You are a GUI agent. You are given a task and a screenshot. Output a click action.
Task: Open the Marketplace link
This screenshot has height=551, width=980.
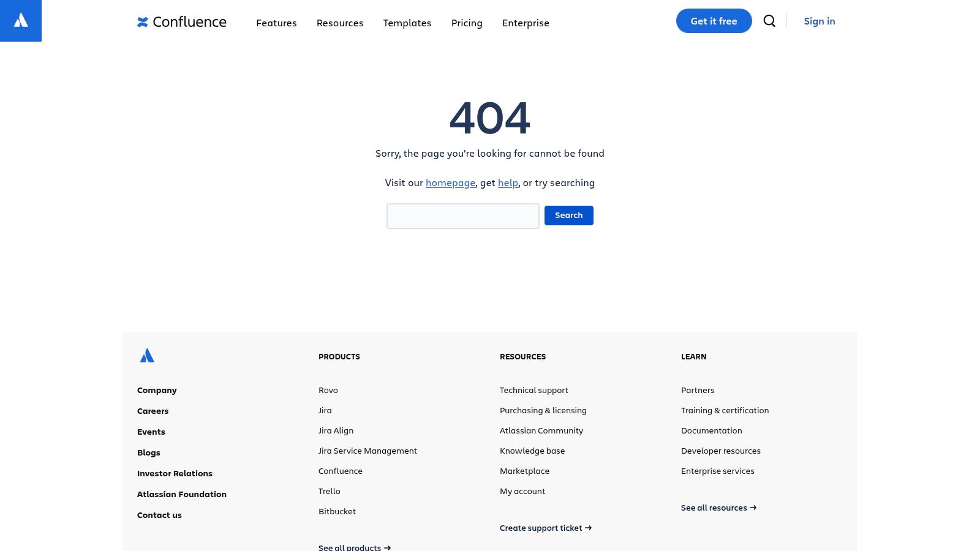524,471
